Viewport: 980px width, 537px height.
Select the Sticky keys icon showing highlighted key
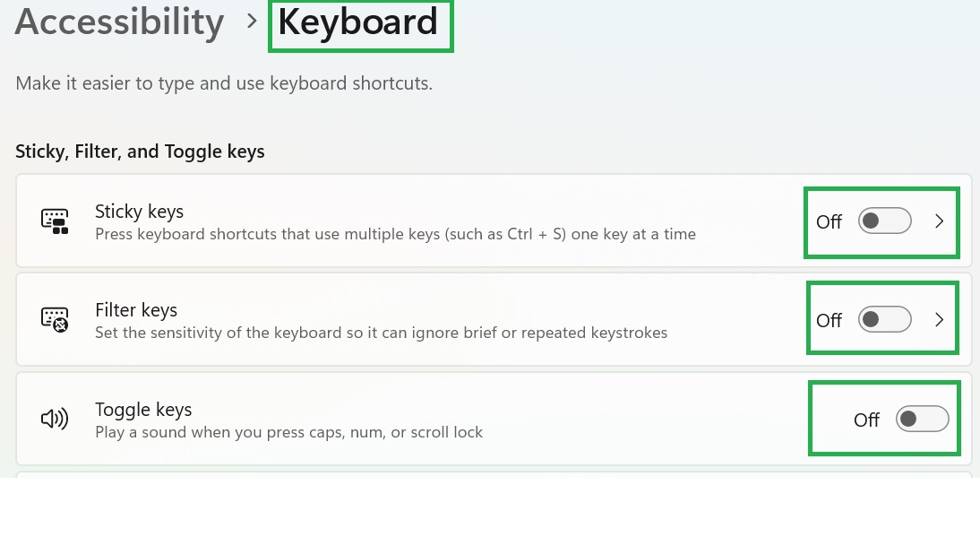pyautogui.click(x=55, y=221)
